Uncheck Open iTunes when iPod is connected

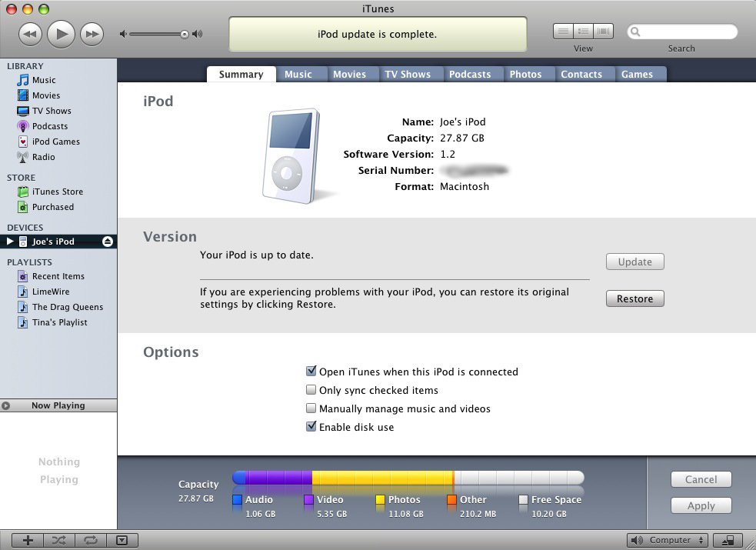311,372
